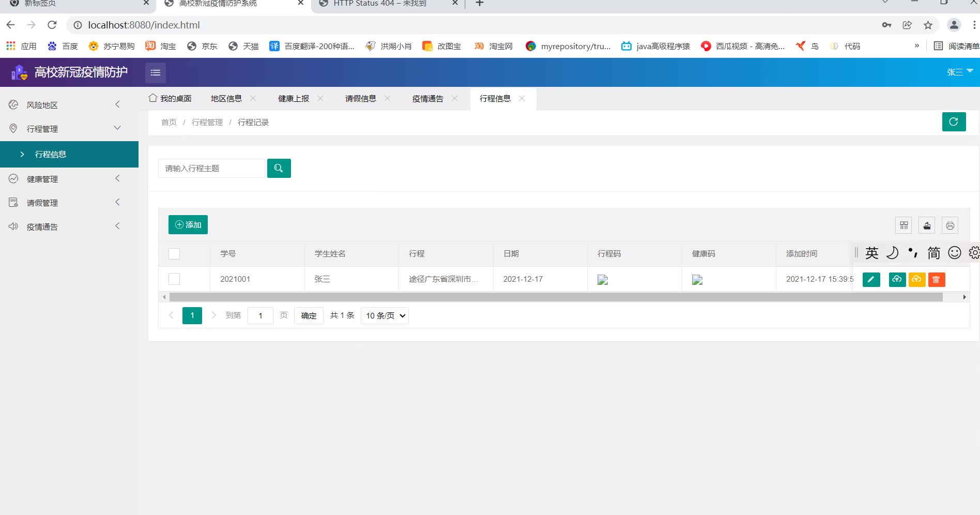This screenshot has height=515, width=980.
Task: Click the horizontal table scrollbar
Action: (556, 297)
